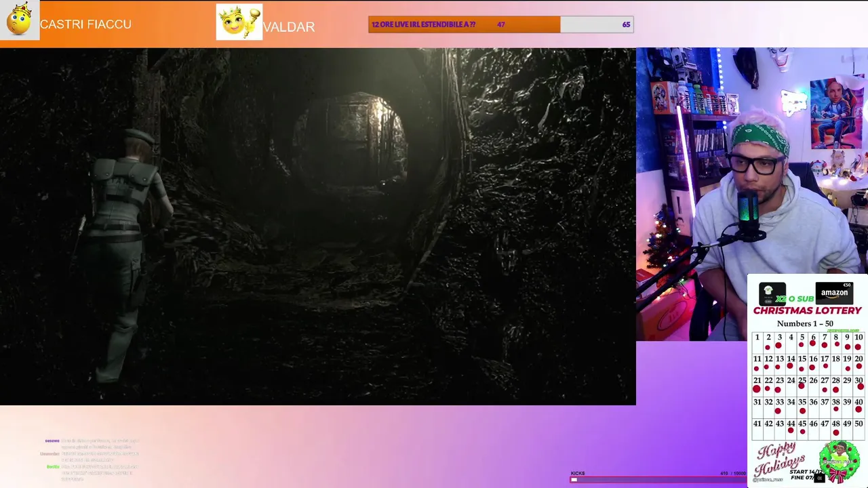868x488 pixels.
Task: Select lottery number 10
Action: point(859,342)
